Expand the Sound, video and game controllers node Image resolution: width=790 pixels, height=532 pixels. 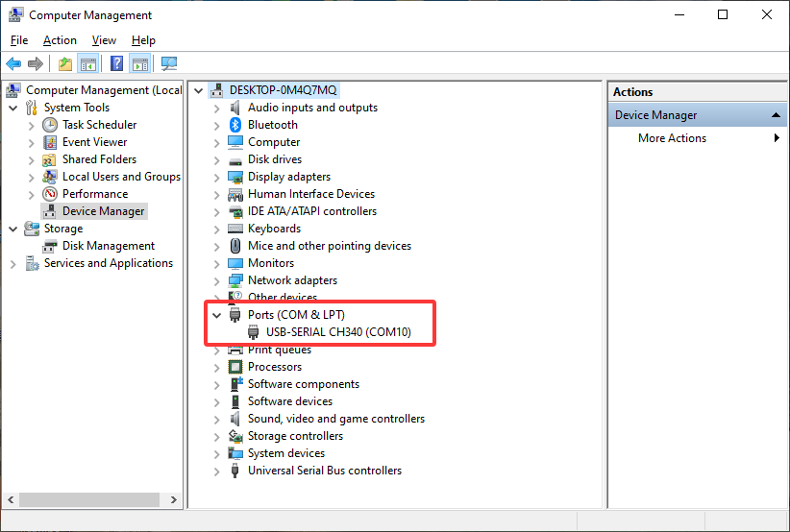pyautogui.click(x=216, y=420)
